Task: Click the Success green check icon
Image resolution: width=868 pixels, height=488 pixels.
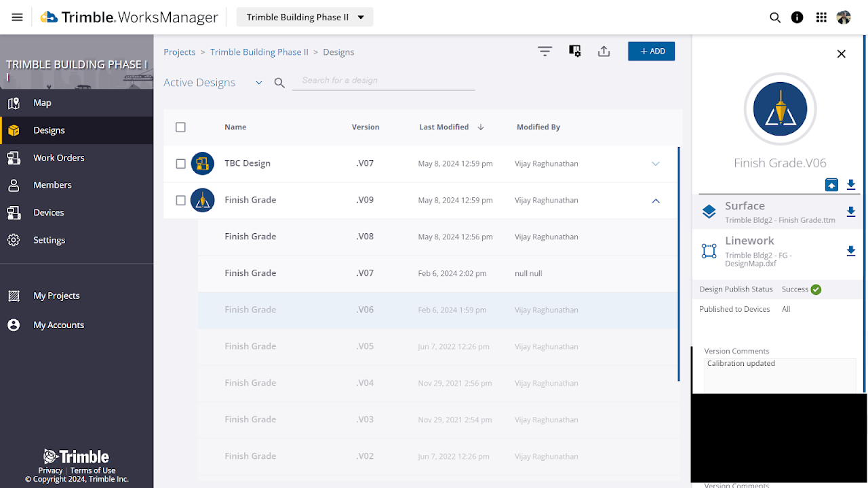Action: coord(816,289)
